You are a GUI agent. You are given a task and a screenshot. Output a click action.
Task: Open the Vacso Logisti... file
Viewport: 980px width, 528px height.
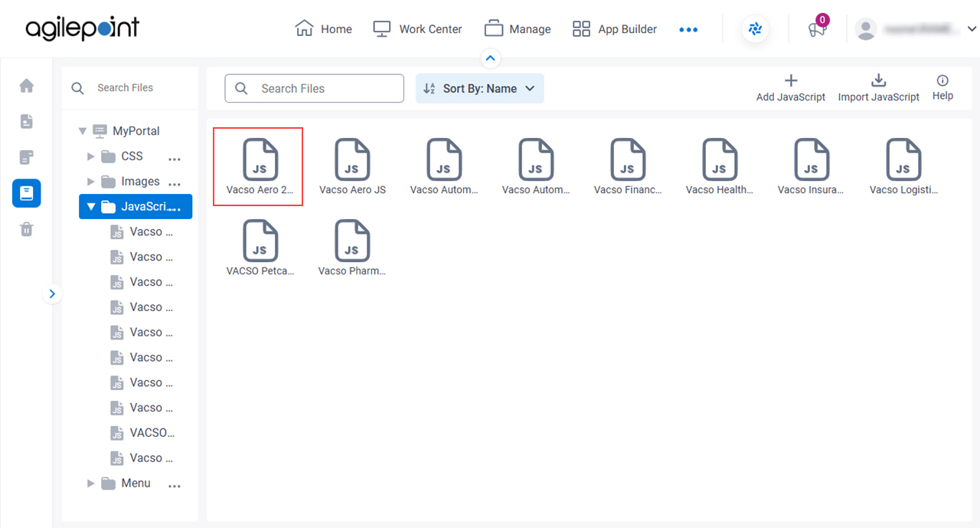pyautogui.click(x=903, y=167)
